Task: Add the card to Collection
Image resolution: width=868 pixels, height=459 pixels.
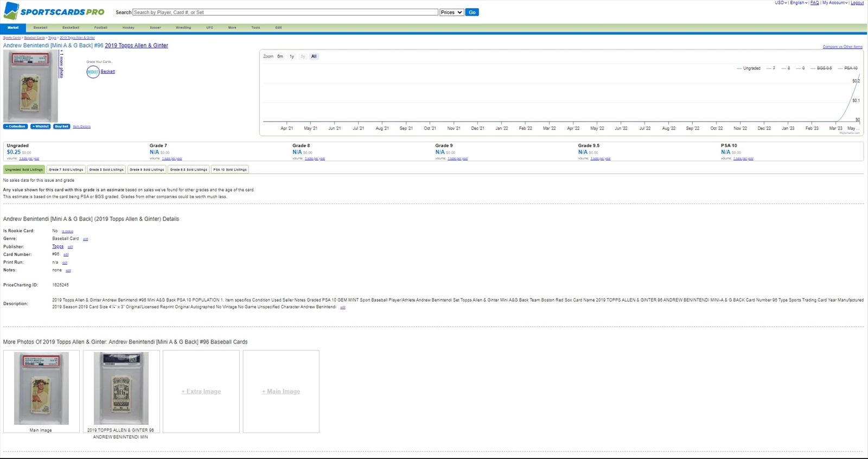Action: pos(16,126)
